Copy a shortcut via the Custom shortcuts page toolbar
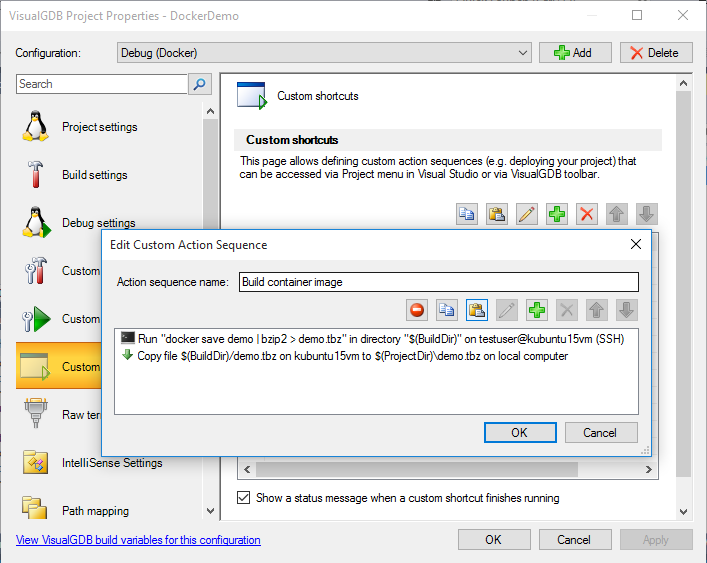707x563 pixels. [x=467, y=214]
